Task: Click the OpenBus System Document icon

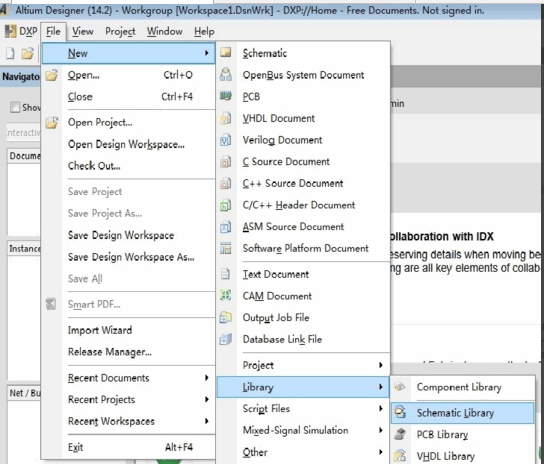Action: (x=226, y=75)
